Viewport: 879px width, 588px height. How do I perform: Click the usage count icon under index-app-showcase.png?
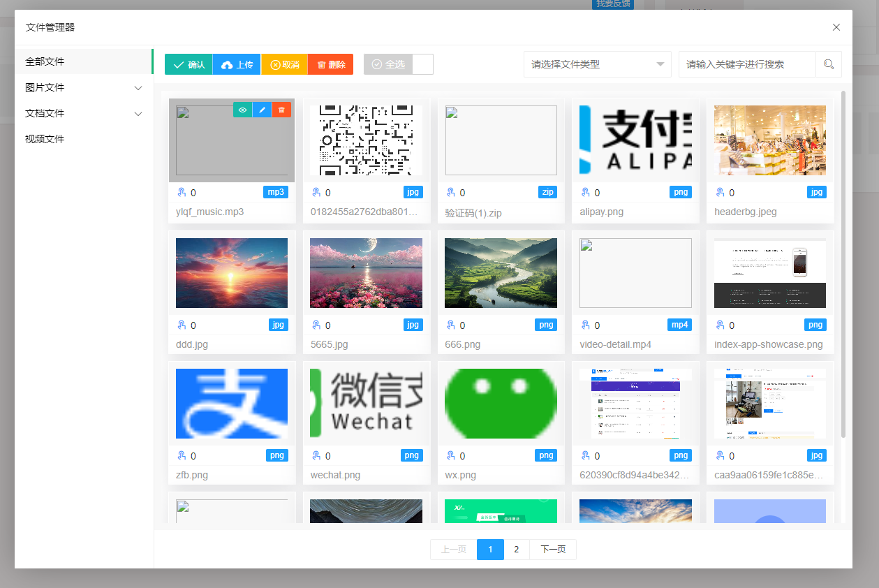coord(720,325)
